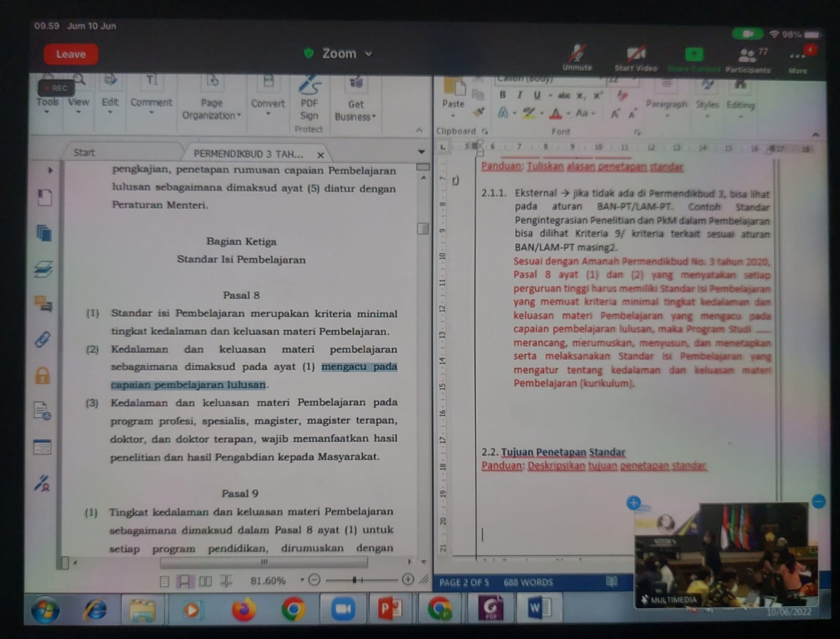Image resolution: width=840 pixels, height=639 pixels.
Task: Expand the PDF left navigation panel
Action: 50,170
